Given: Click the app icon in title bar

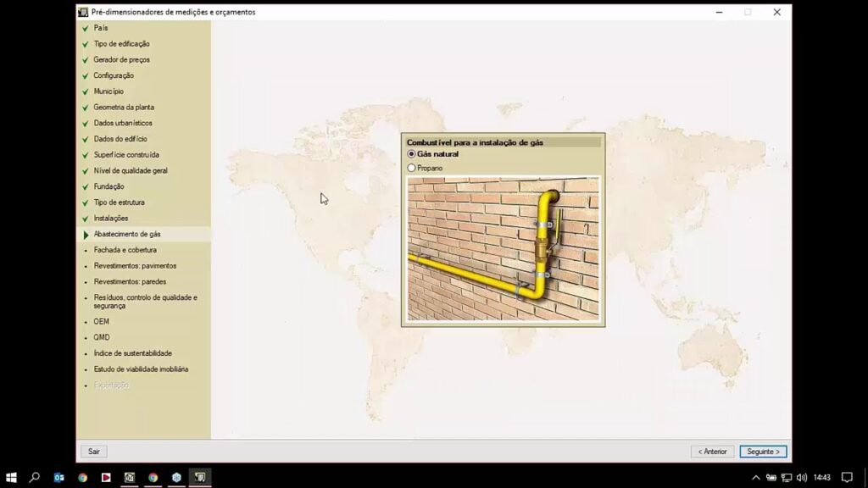Looking at the screenshot, I should (x=83, y=12).
